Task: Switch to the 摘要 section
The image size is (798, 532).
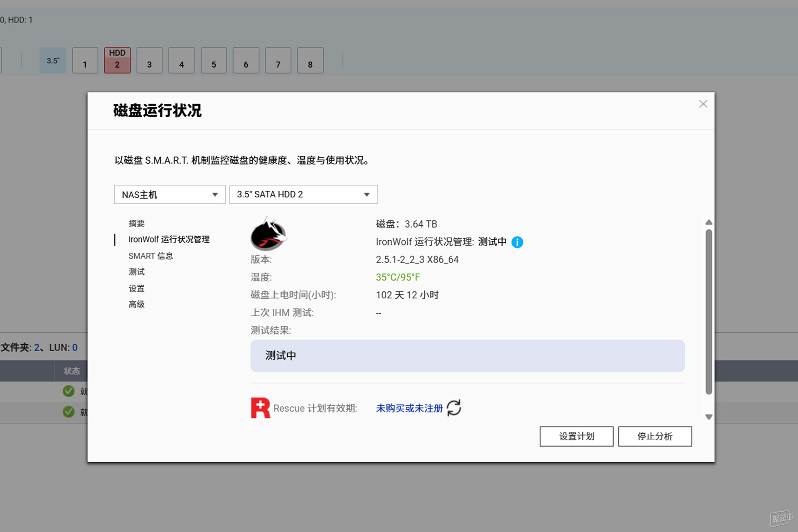Action: tap(136, 223)
